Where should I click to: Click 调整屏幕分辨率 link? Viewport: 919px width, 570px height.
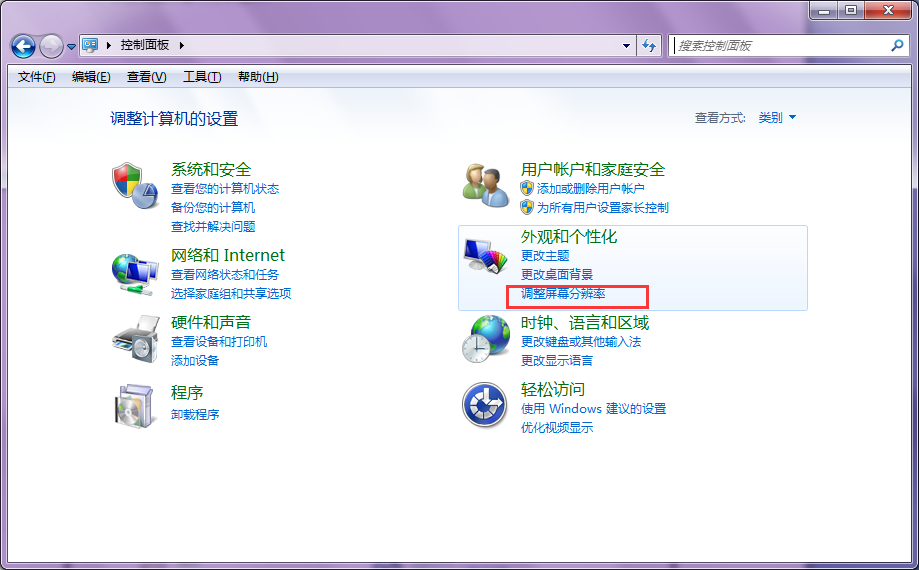click(x=563, y=294)
